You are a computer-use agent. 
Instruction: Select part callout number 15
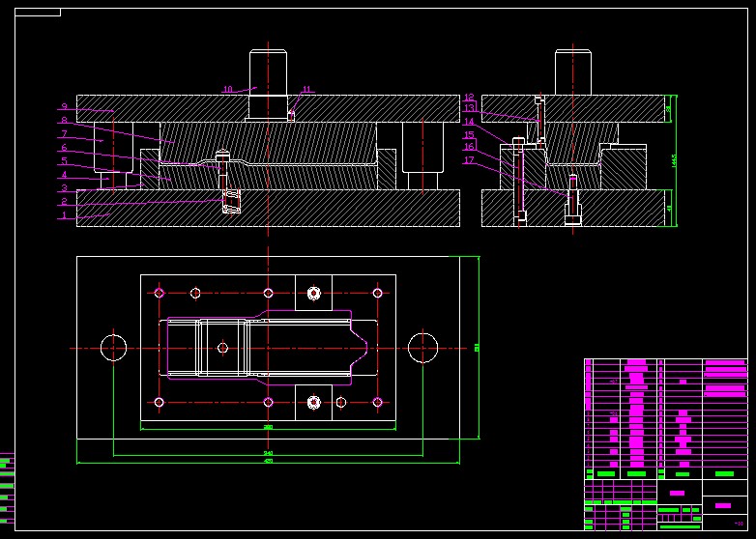[469, 135]
